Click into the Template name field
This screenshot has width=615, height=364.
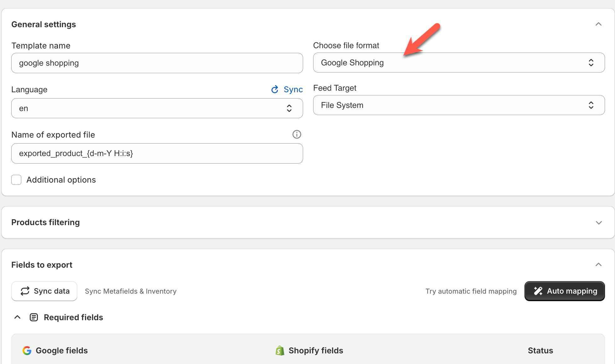[157, 63]
